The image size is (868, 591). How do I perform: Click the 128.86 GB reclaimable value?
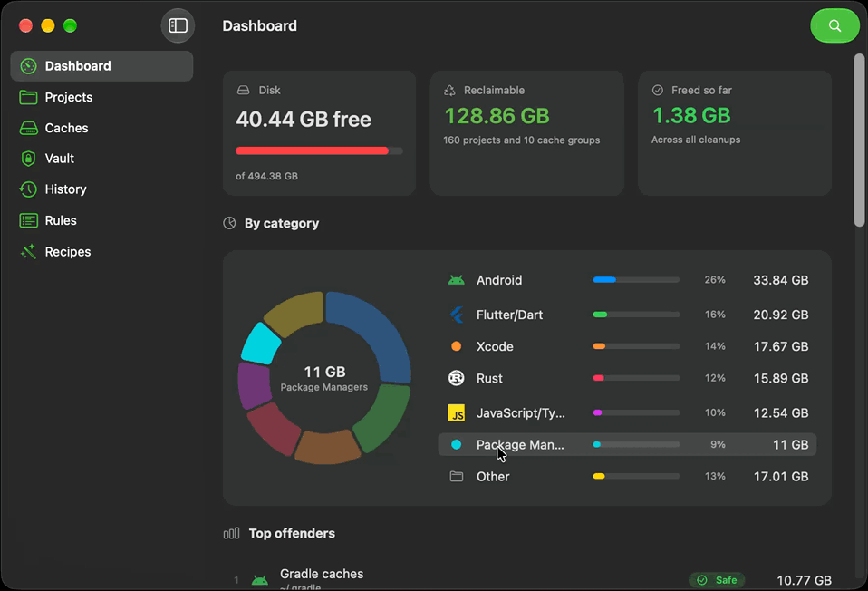tap(497, 116)
